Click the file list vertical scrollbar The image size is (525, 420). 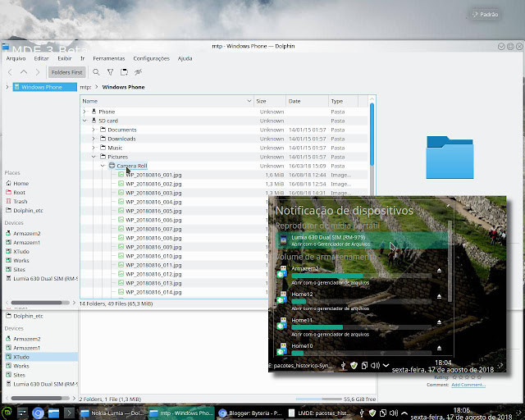372,134
